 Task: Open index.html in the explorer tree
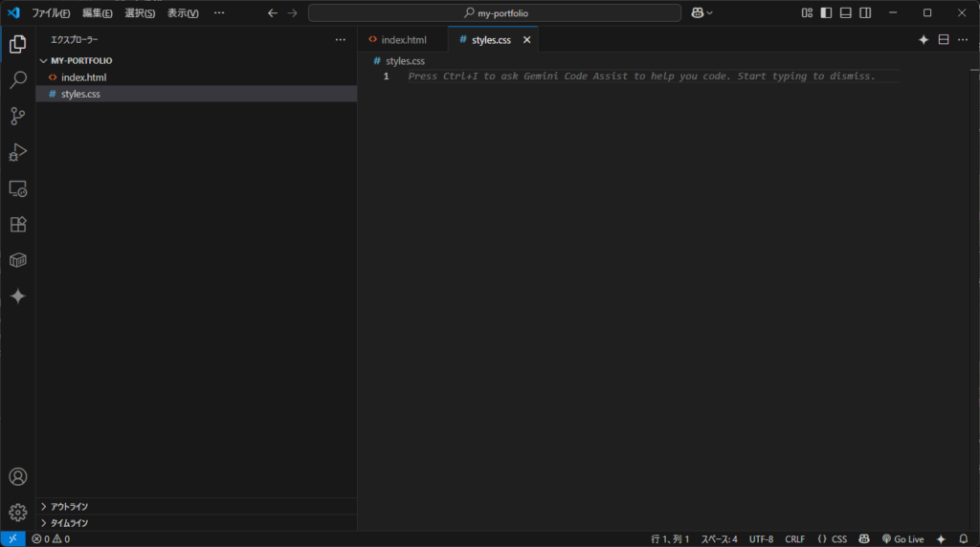coord(197,77)
